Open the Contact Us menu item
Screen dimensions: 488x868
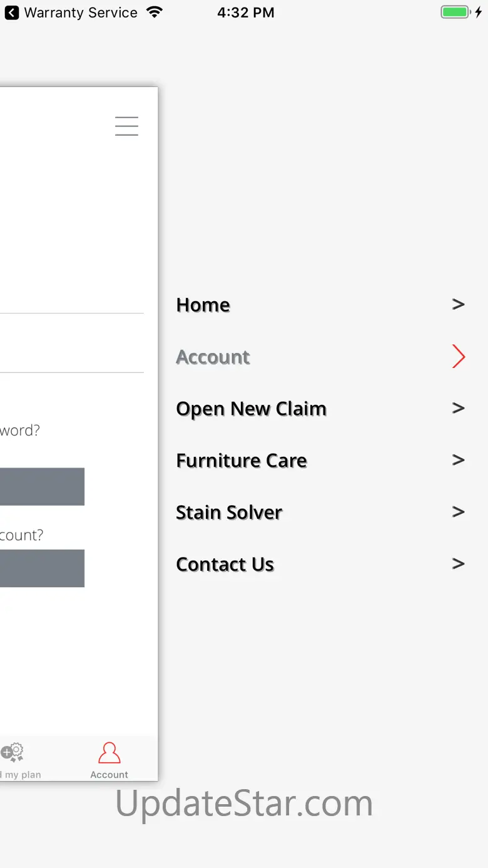225,564
